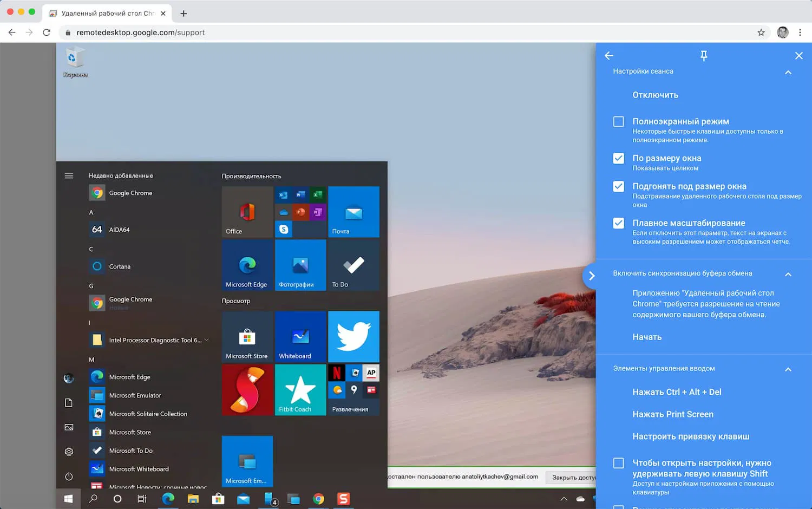
Task: Open the Microsoft Em... tile
Action: point(247,461)
